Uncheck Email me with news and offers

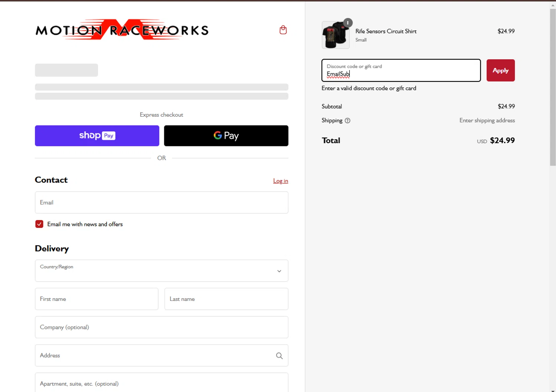tap(39, 224)
